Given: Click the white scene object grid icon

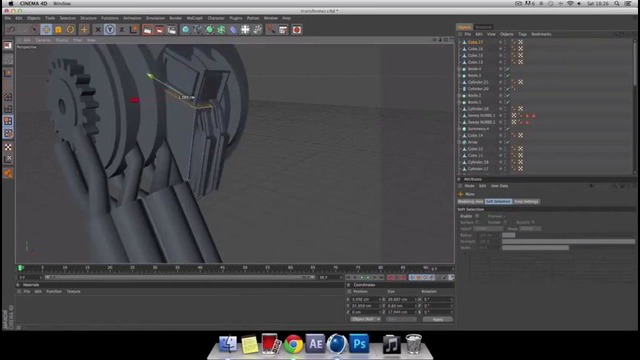Looking at the screenshot, I should 245,29.
